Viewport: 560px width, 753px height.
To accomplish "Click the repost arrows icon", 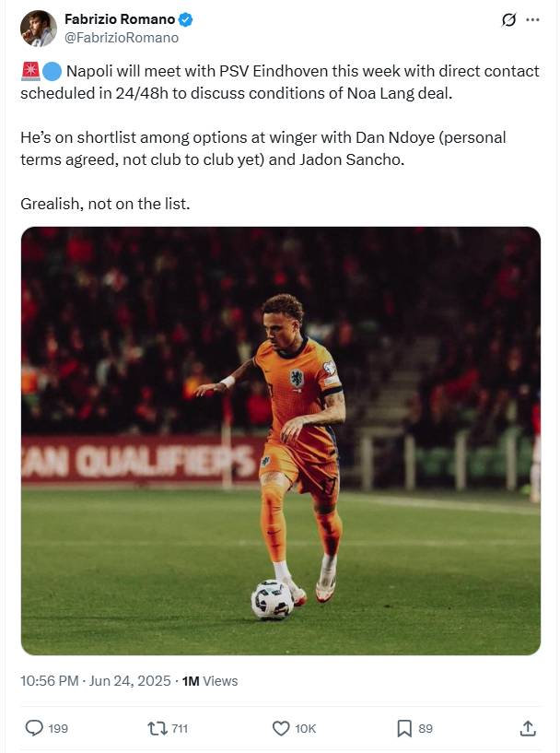I will [157, 728].
